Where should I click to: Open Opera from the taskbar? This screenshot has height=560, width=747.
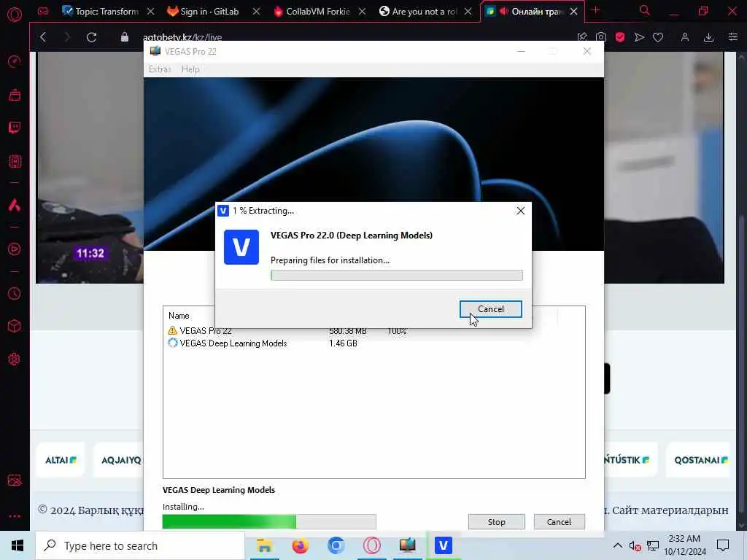[371, 545]
